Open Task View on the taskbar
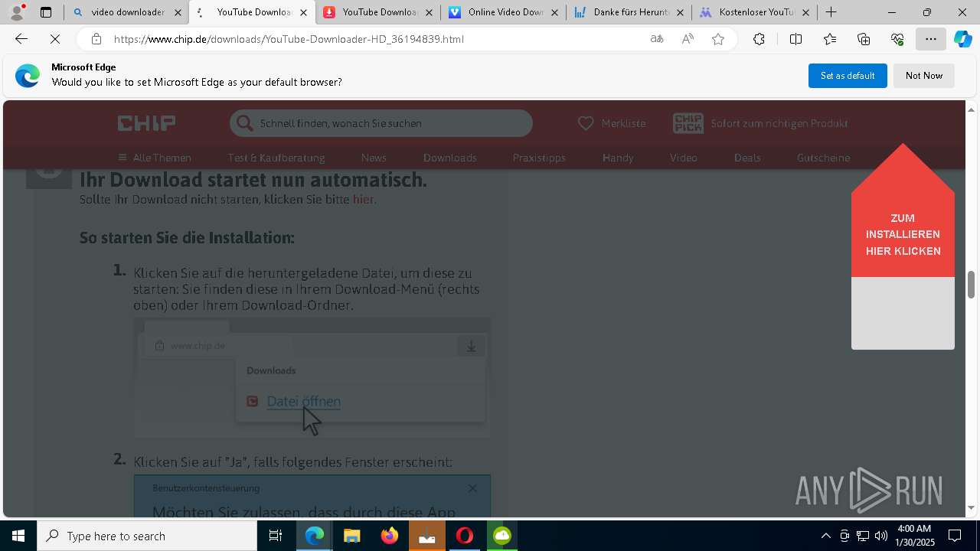This screenshot has height=551, width=980. pyautogui.click(x=276, y=536)
